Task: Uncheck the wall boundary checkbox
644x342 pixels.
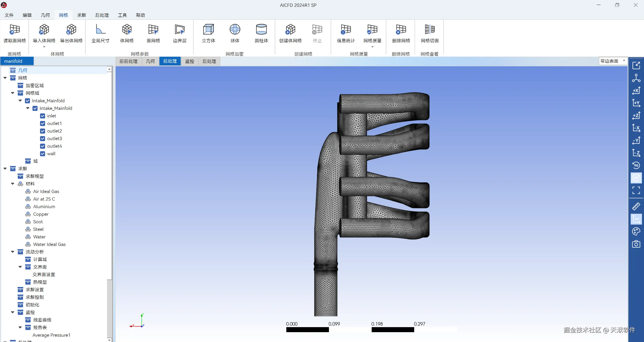Action: 43,154
